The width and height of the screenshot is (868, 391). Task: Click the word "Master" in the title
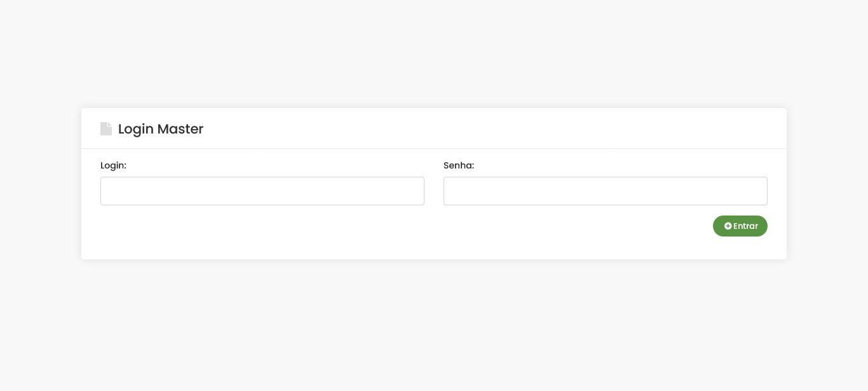pyautogui.click(x=180, y=129)
